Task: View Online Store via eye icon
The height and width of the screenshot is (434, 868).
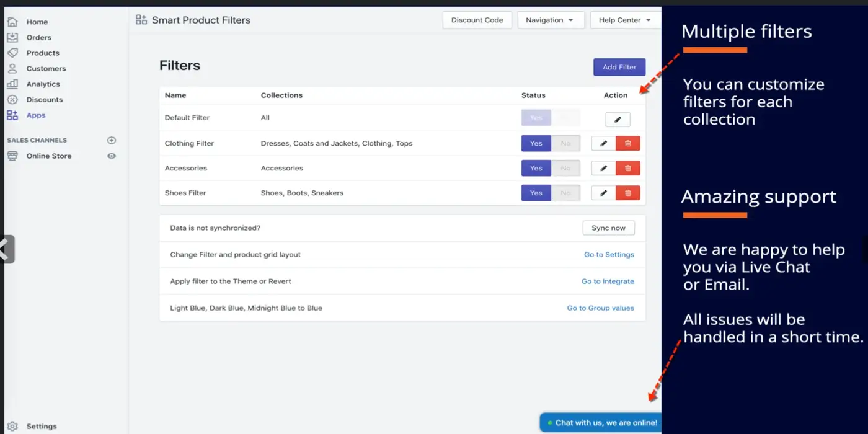Action: [x=112, y=156]
